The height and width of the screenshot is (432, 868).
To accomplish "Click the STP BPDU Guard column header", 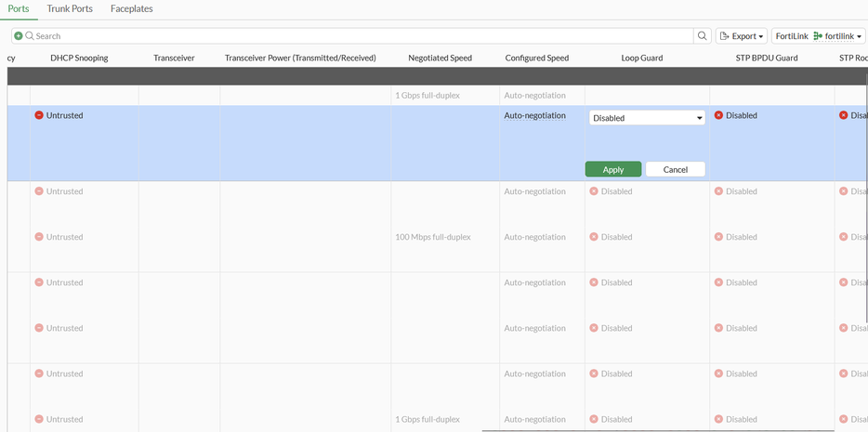I will (767, 59).
